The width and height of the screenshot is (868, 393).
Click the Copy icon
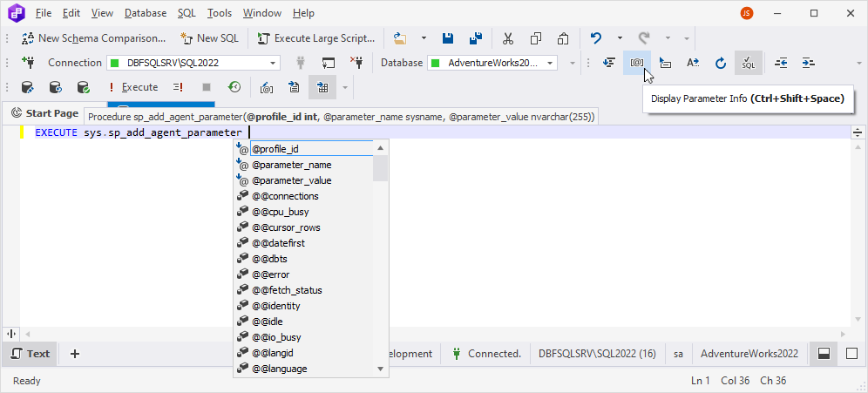536,38
